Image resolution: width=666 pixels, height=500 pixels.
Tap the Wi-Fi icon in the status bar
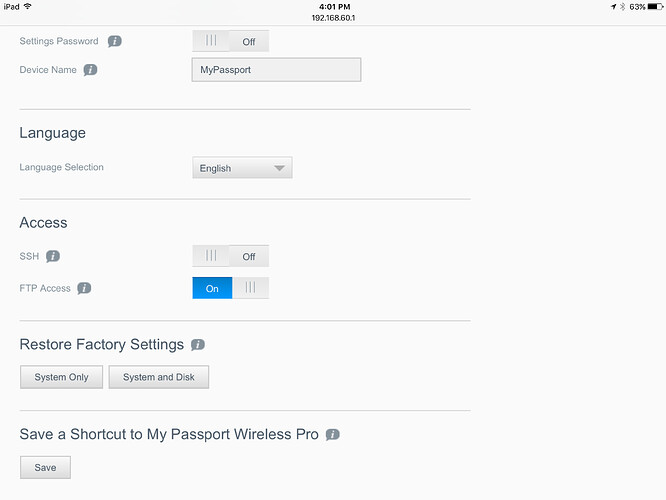tap(28, 6)
